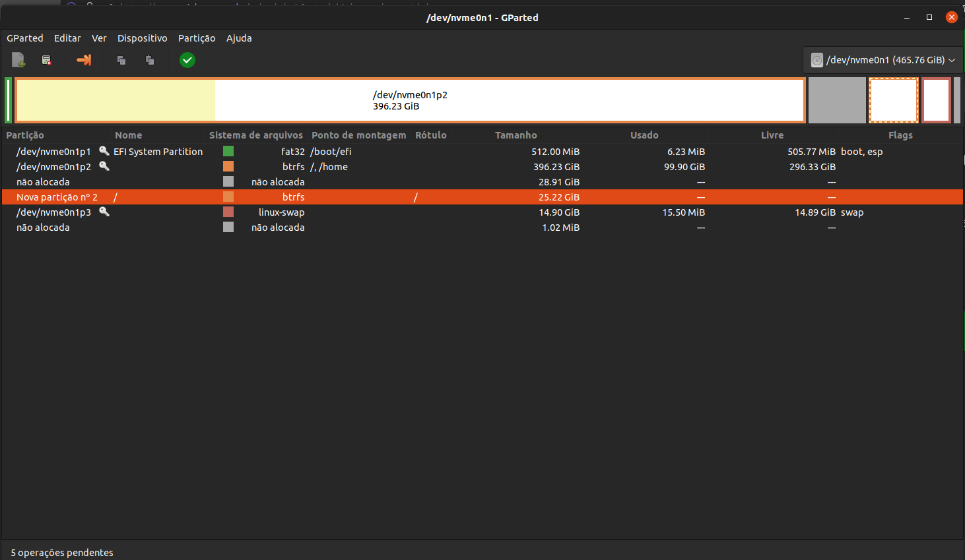This screenshot has width=965, height=560.
Task: Click 5 operações pendentes status text
Action: coord(62,553)
